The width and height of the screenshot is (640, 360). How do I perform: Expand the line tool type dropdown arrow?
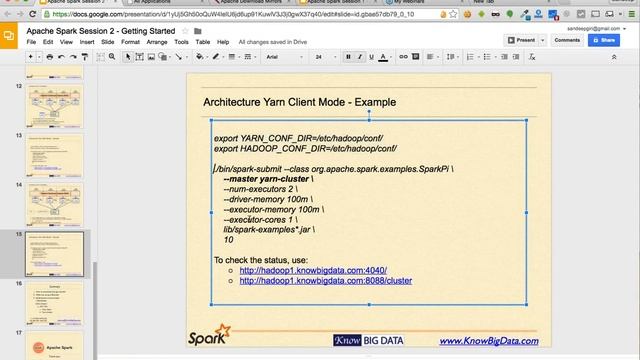(187, 58)
